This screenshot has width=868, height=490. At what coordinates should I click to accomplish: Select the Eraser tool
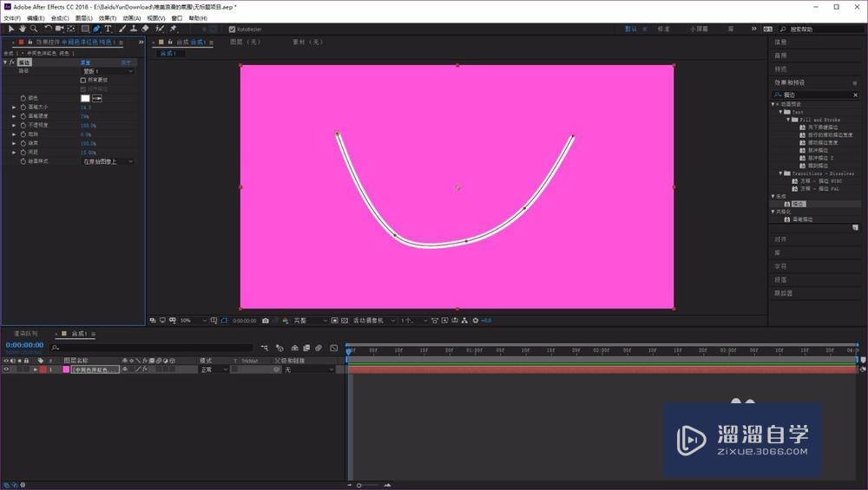tap(145, 29)
